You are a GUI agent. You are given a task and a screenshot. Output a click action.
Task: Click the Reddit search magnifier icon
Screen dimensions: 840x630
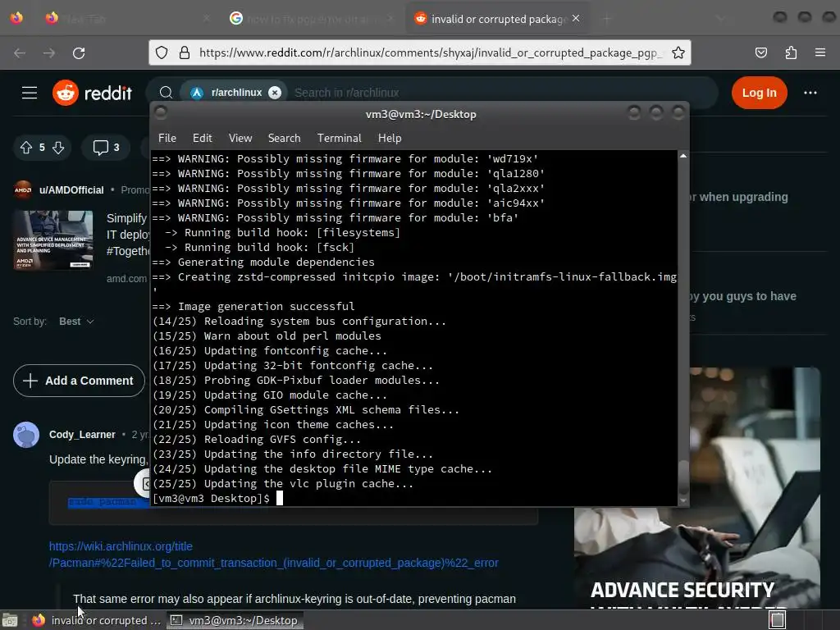(x=166, y=93)
